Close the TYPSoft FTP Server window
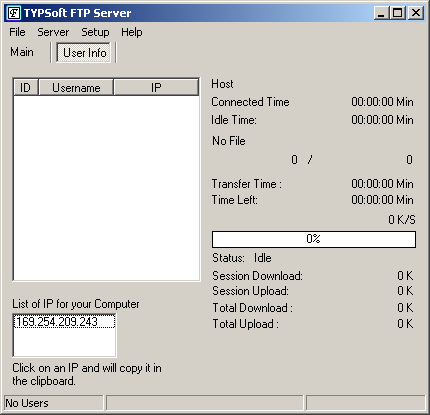Viewport: 430px width, 415px height. pyautogui.click(x=416, y=13)
